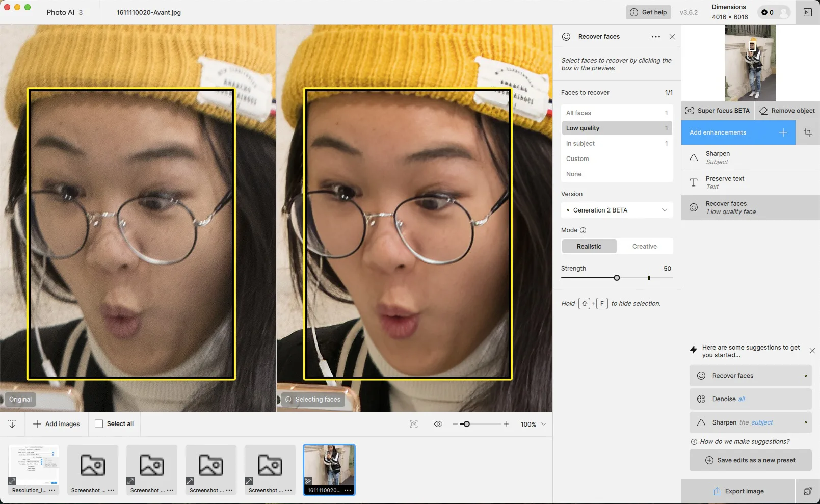Viewport: 820px width, 504px height.
Task: Open the Generation 2 BETA version dropdown
Action: pos(617,210)
